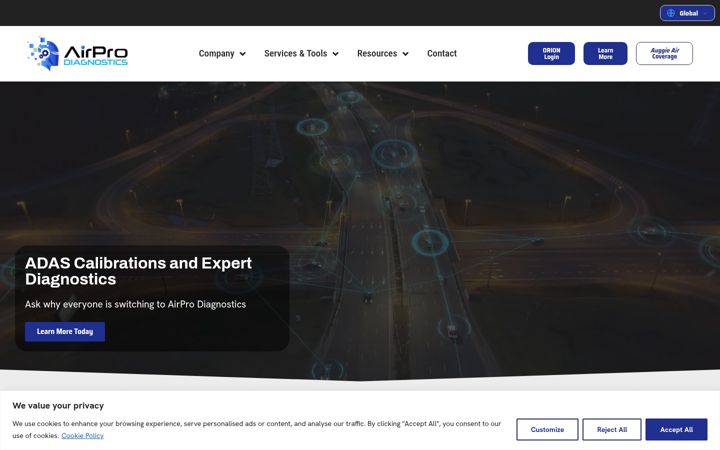Open the Cookie Policy link
720x450 pixels.
click(x=83, y=436)
